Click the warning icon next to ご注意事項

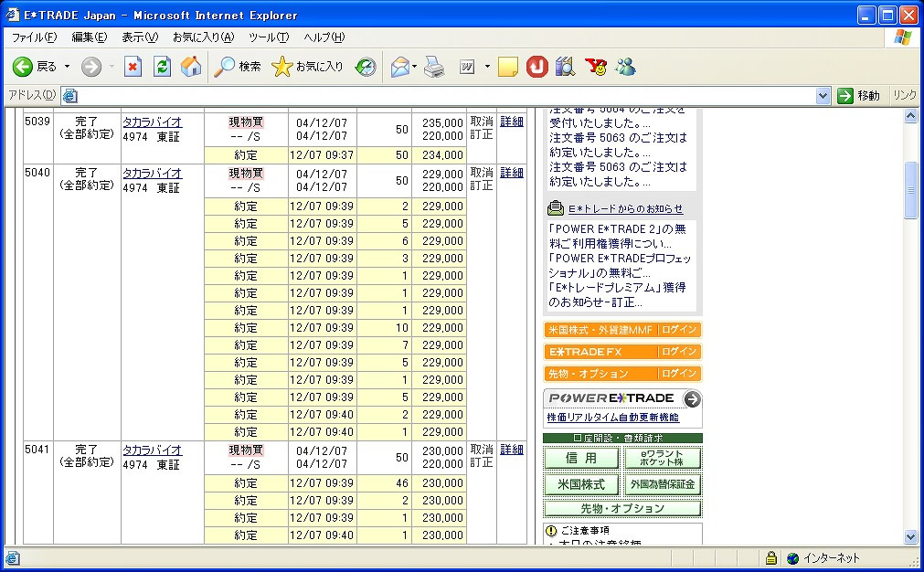click(x=552, y=531)
